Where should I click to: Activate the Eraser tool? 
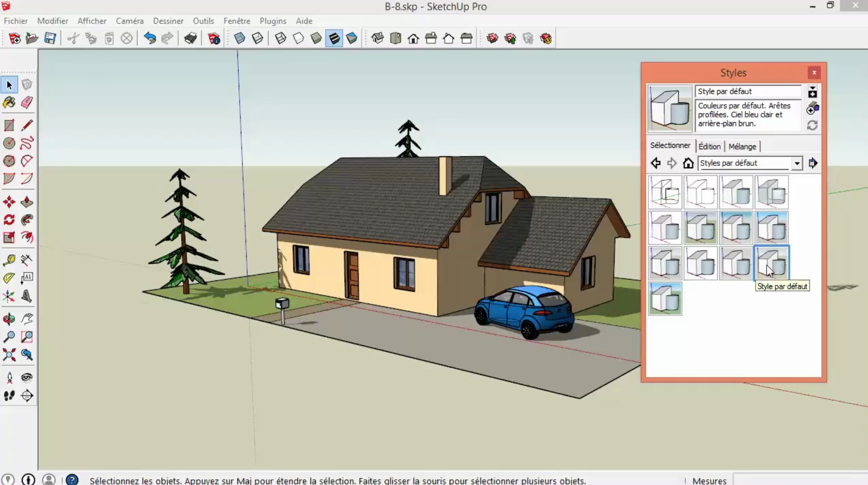27,102
